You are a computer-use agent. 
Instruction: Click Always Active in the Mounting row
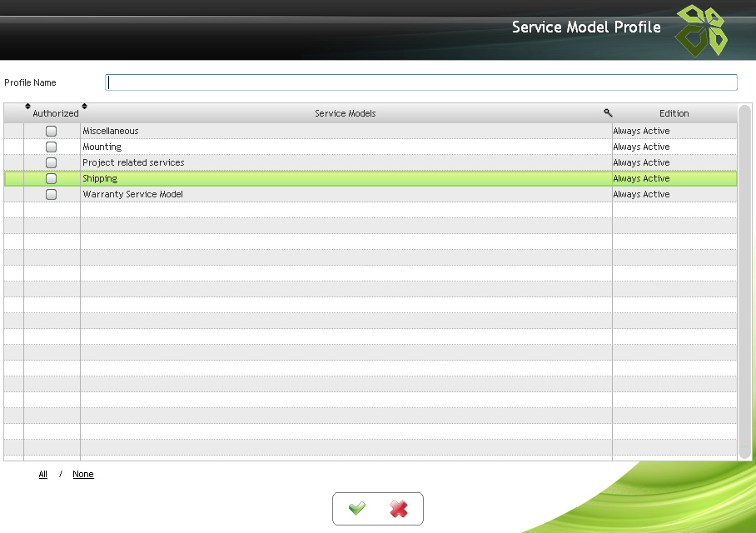(x=641, y=147)
